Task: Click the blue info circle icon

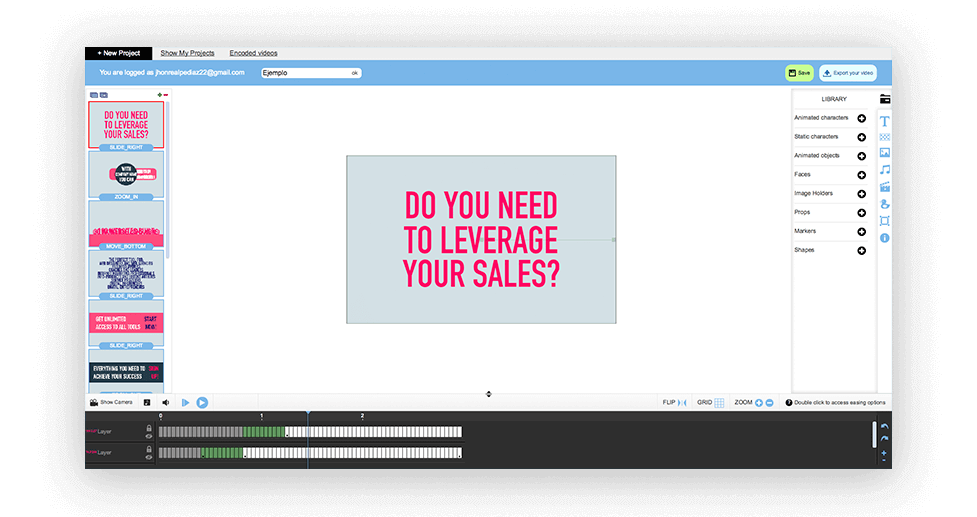Action: (884, 238)
